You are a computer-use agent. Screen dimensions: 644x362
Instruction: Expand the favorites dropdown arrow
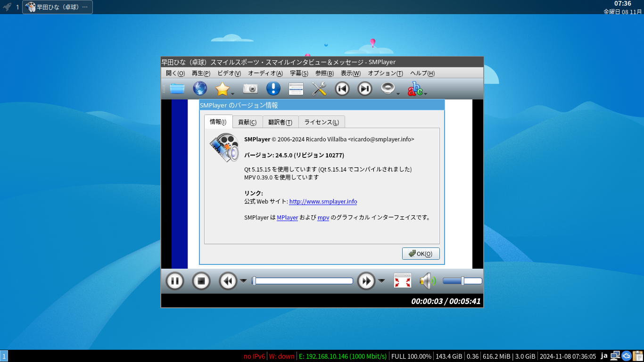tap(232, 93)
